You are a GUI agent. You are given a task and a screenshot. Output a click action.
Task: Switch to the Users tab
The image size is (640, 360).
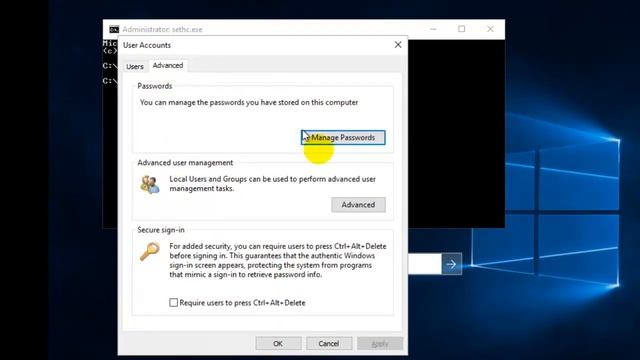134,66
